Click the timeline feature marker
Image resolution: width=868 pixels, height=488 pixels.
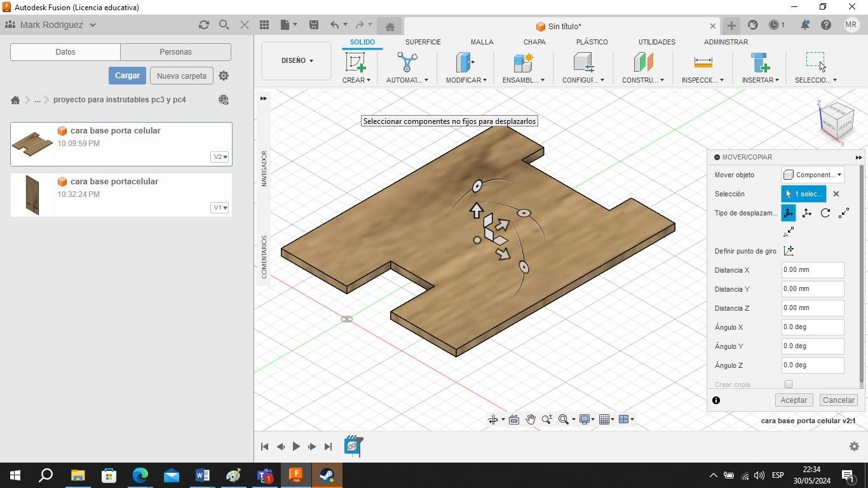(353, 446)
